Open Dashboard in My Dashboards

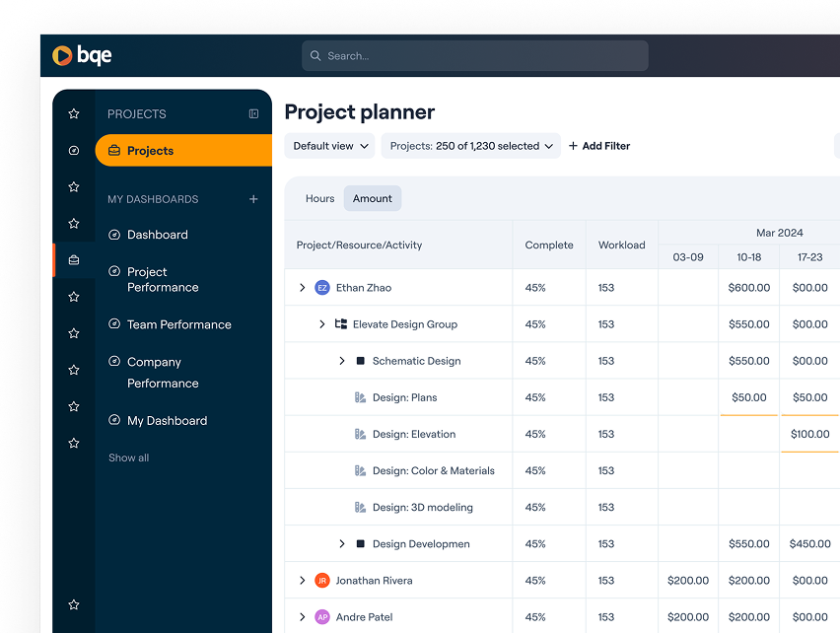pyautogui.click(x=158, y=235)
